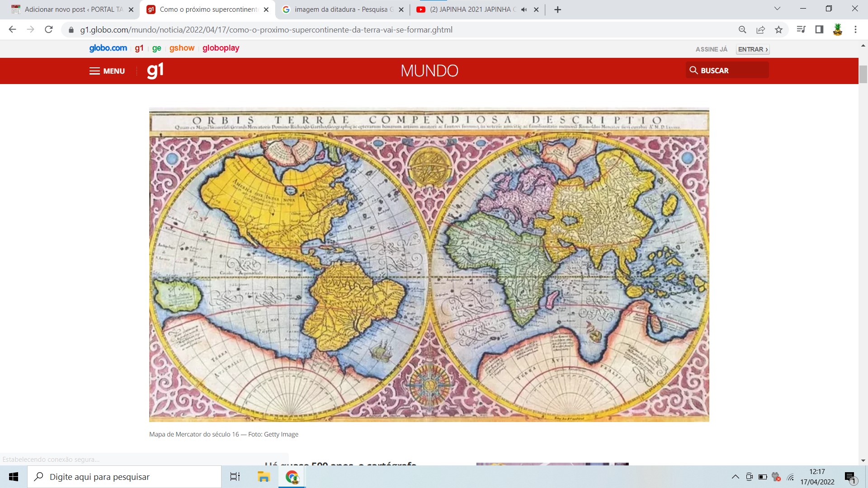Click the g1 logo in red header
Viewport: 868px width, 488px height.
click(155, 70)
